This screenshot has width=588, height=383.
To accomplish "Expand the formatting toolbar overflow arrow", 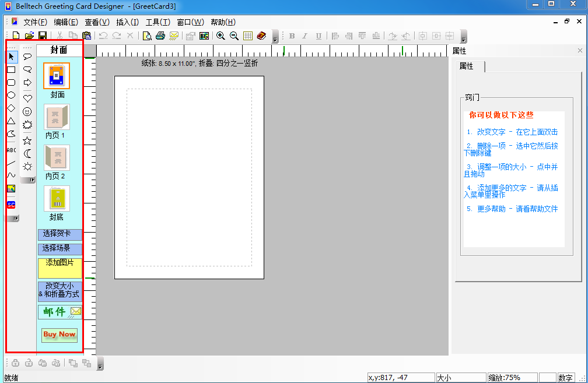I will 464,38.
